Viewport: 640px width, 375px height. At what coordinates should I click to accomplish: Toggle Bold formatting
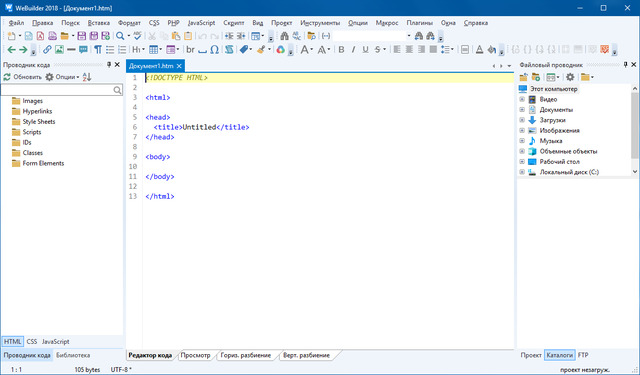click(x=341, y=50)
